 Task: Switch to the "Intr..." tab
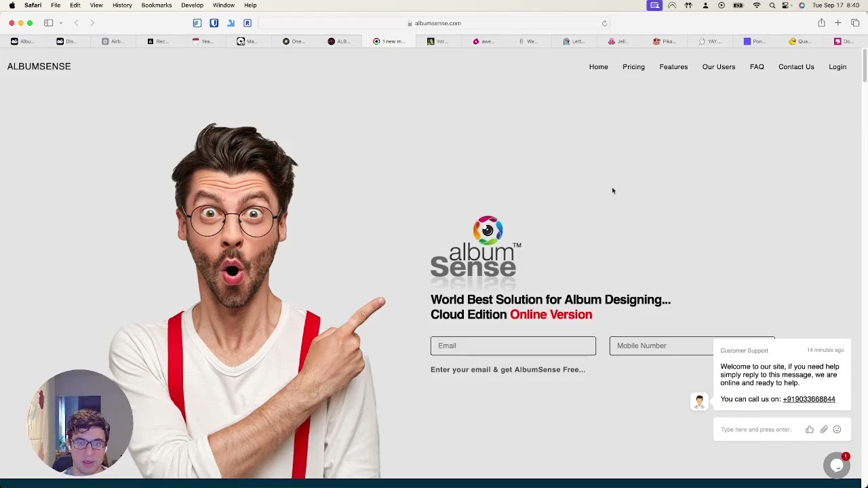[x=437, y=41]
